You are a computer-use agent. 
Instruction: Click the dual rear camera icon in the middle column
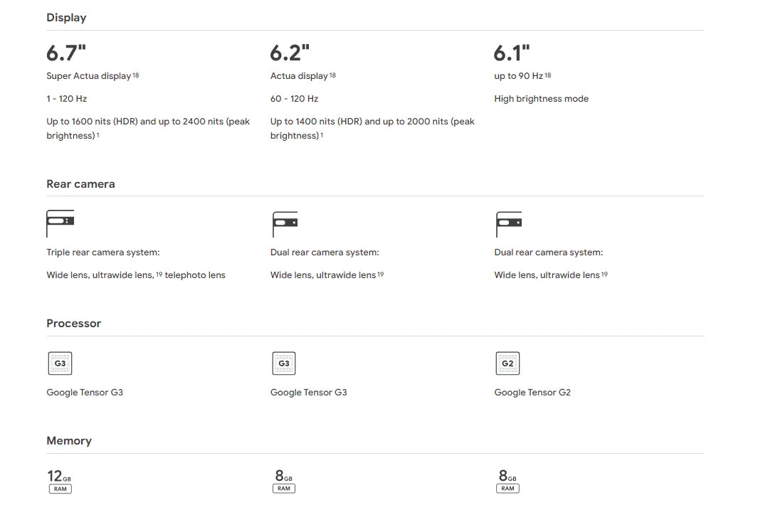click(284, 223)
